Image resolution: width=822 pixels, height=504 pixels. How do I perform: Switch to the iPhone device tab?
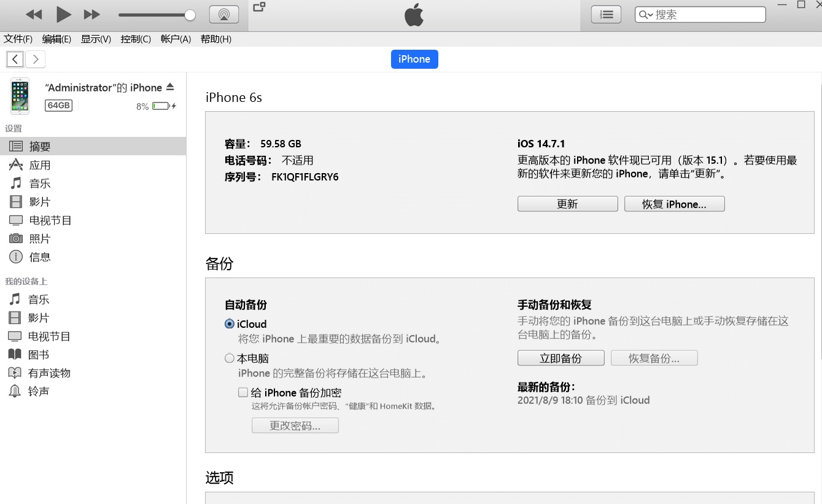point(414,59)
